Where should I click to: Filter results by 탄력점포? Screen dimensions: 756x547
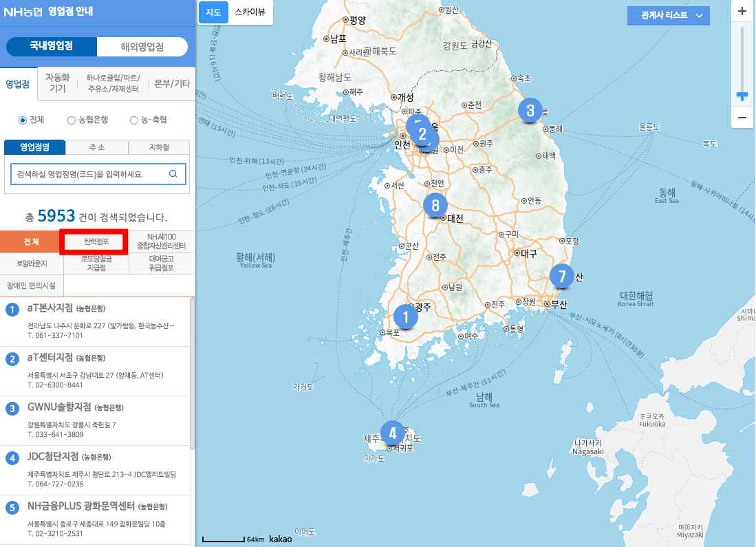click(x=96, y=242)
